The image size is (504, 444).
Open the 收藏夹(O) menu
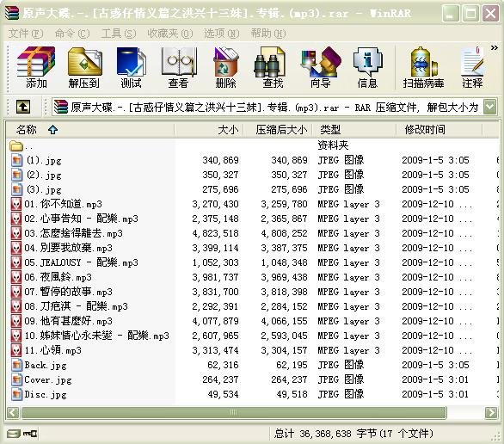click(x=170, y=33)
